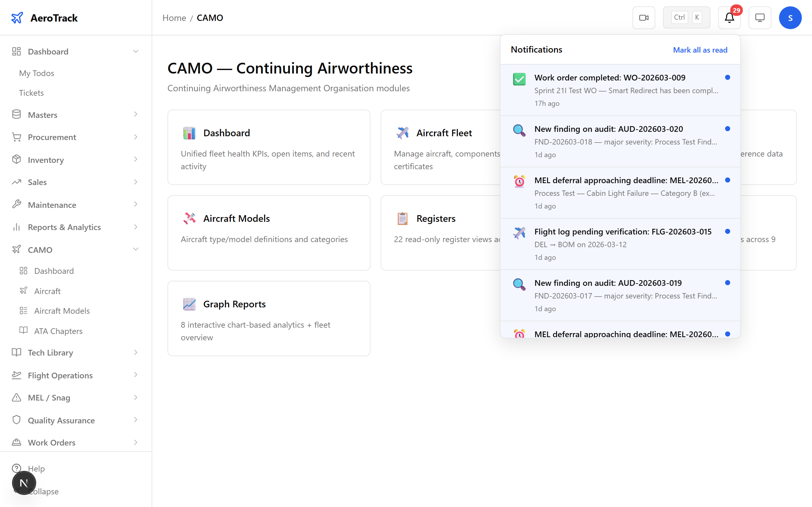The image size is (812, 507).
Task: Open the video recording icon in top bar
Action: click(644, 17)
